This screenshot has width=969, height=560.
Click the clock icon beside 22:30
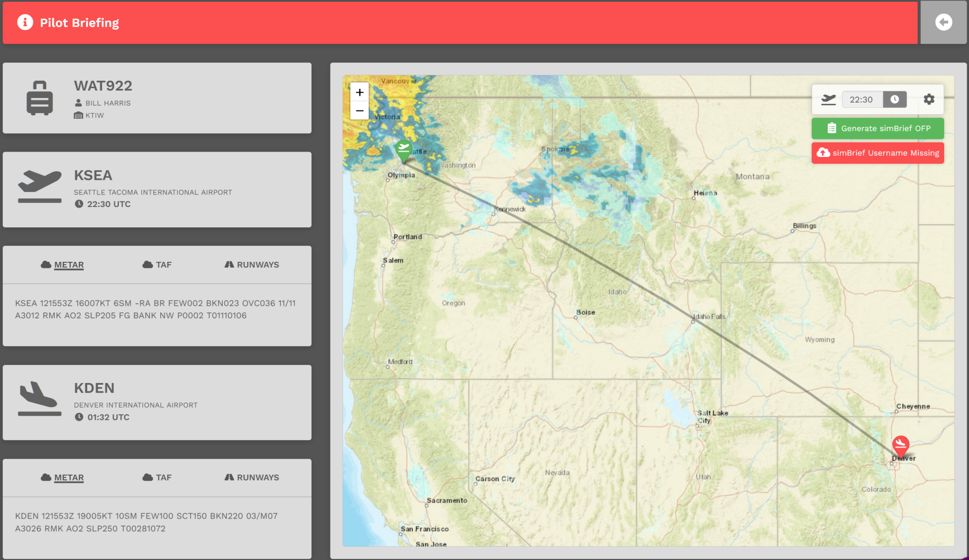[x=895, y=99]
